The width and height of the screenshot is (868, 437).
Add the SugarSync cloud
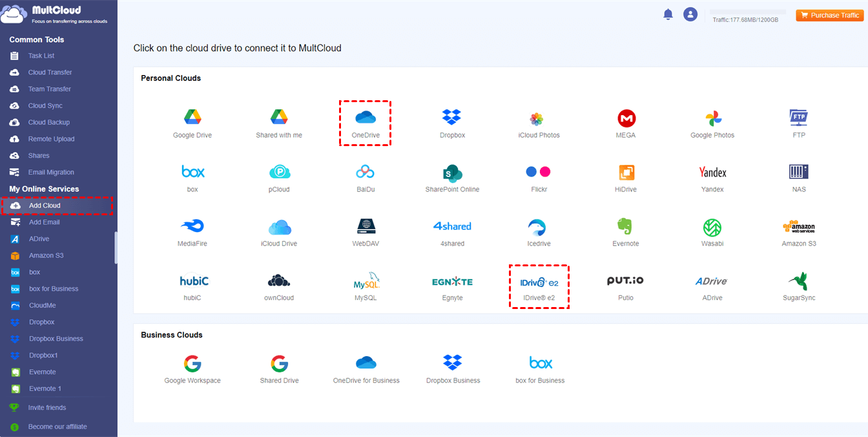pyautogui.click(x=799, y=286)
